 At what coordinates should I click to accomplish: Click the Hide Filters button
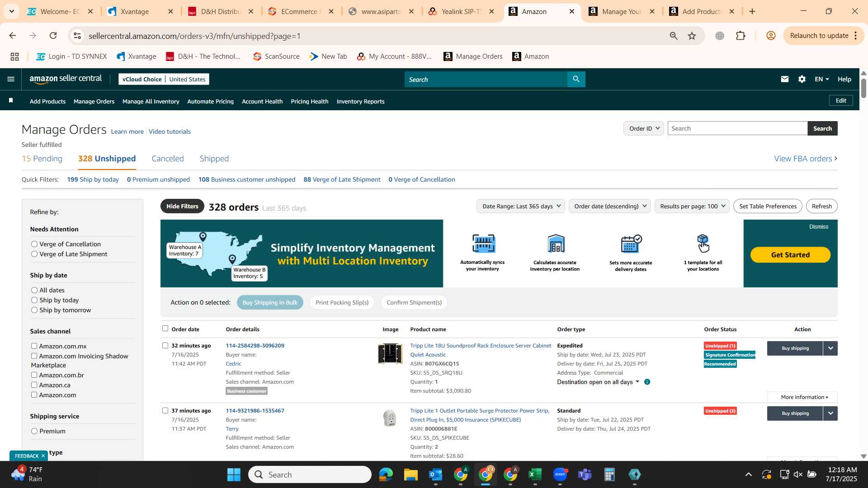pos(182,206)
